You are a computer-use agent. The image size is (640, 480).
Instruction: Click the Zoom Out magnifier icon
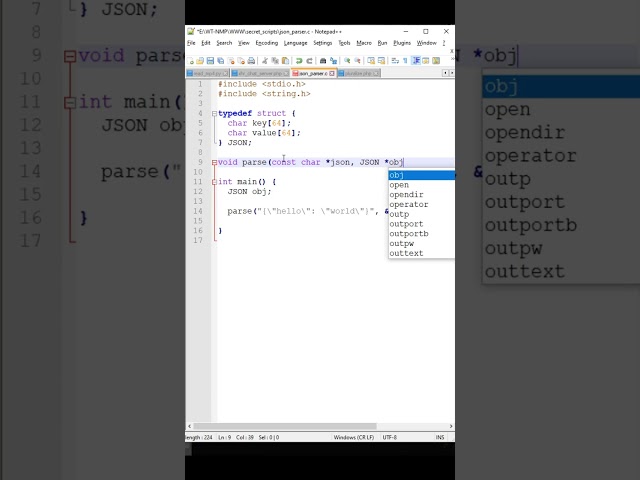[x=357, y=60]
